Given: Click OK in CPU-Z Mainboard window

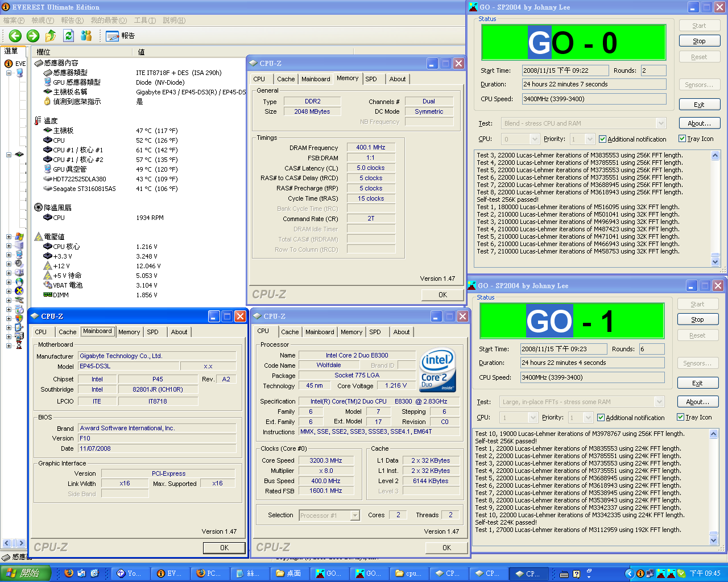Looking at the screenshot, I should coord(225,548).
